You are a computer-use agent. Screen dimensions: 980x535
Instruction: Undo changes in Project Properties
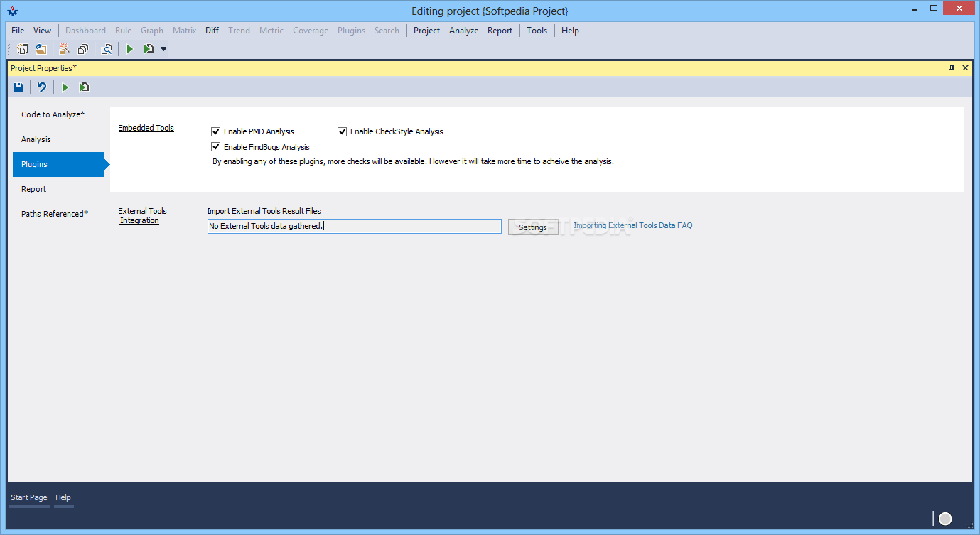(x=42, y=87)
